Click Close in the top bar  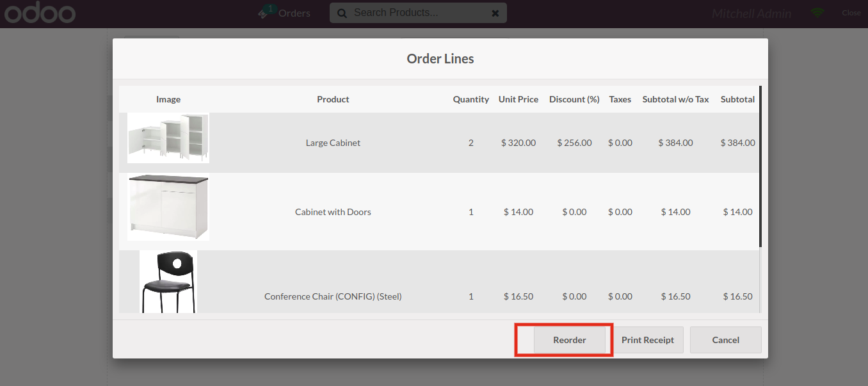pos(851,13)
